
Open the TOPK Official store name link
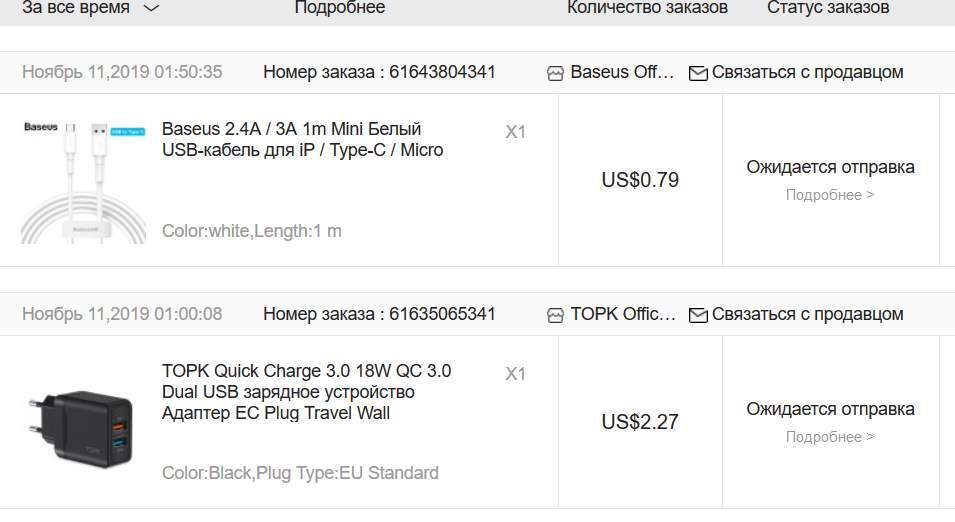click(623, 314)
